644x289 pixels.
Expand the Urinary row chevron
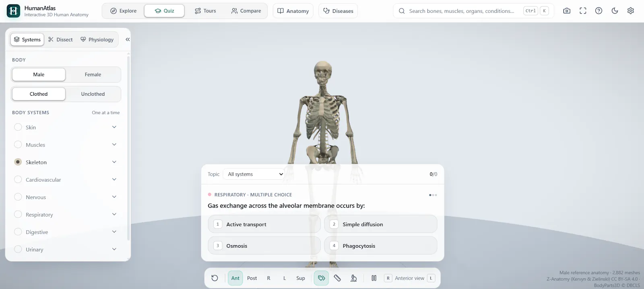[x=114, y=249]
